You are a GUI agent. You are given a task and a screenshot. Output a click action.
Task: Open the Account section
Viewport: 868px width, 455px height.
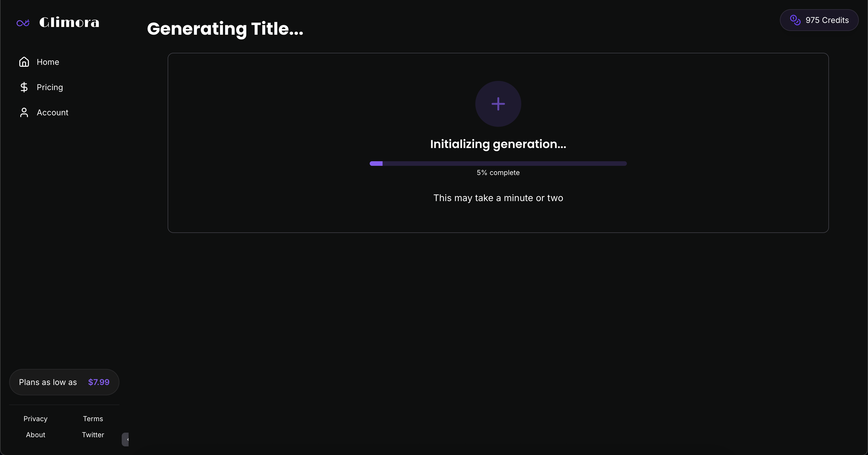(53, 112)
